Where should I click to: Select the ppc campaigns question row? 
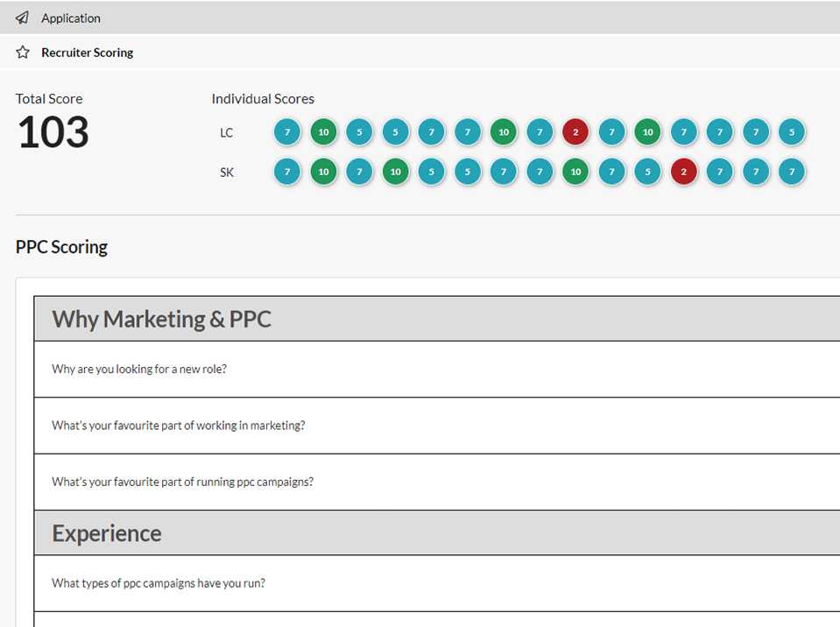pos(184,481)
